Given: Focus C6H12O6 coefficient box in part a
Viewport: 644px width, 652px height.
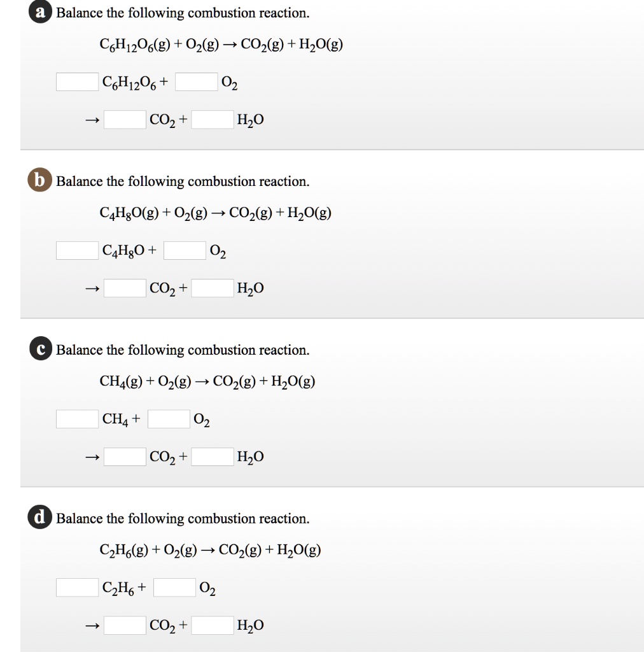Looking at the screenshot, I should (x=77, y=82).
